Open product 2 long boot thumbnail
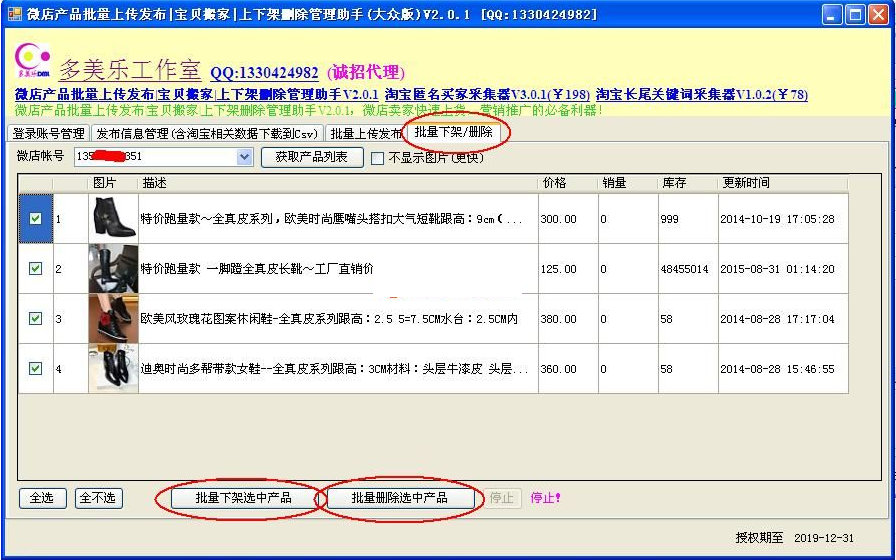The height and width of the screenshot is (560, 896). pyautogui.click(x=113, y=268)
